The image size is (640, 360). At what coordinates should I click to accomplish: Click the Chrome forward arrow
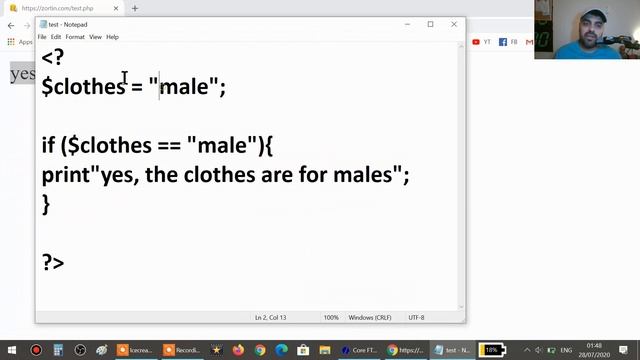click(x=27, y=26)
